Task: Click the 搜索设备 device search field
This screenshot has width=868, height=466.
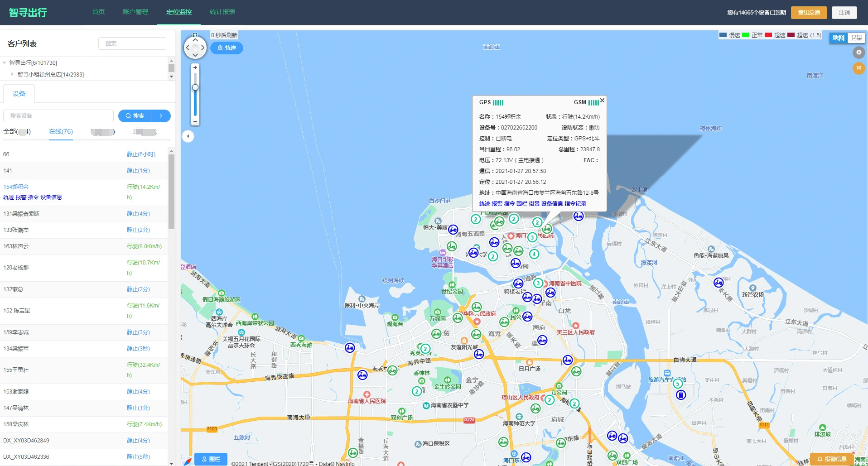Action: coord(58,116)
